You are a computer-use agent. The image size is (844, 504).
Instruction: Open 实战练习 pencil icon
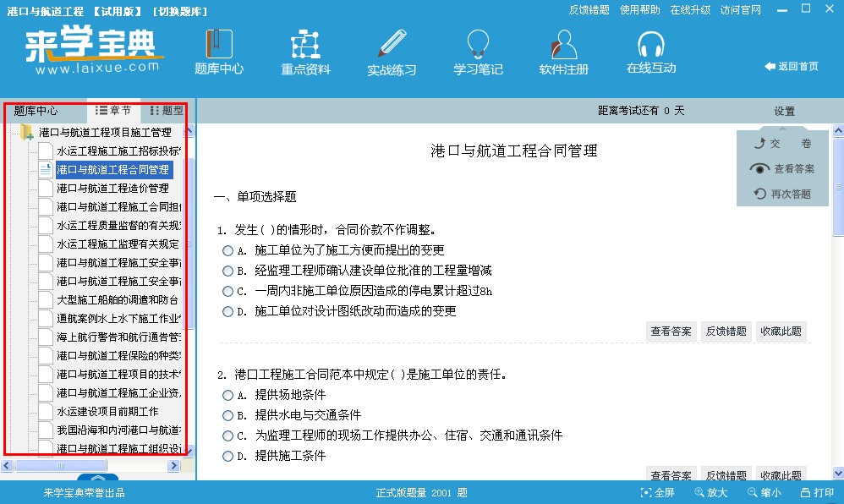point(392,44)
